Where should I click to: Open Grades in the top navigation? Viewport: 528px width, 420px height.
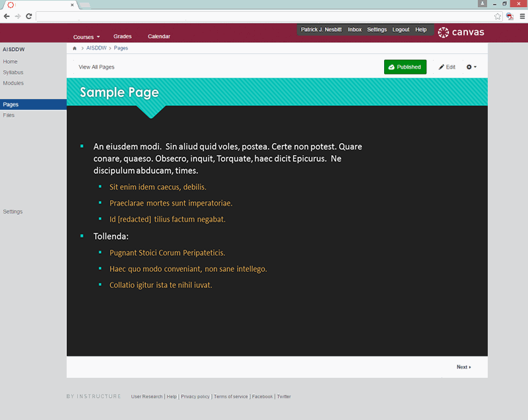(122, 37)
